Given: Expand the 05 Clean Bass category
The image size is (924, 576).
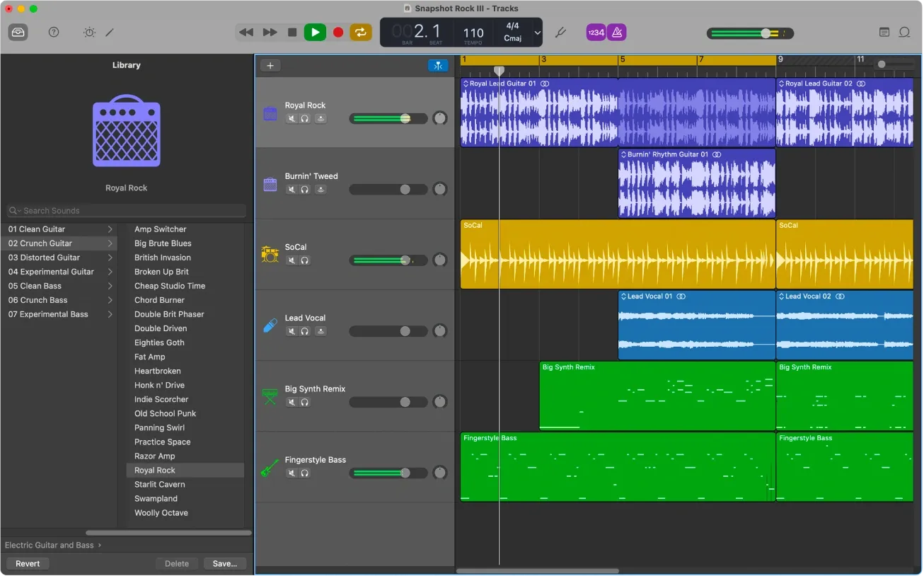Looking at the screenshot, I should (59, 286).
